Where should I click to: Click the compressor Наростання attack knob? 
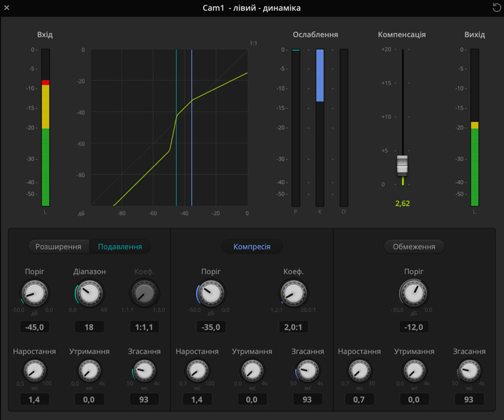coord(198,371)
